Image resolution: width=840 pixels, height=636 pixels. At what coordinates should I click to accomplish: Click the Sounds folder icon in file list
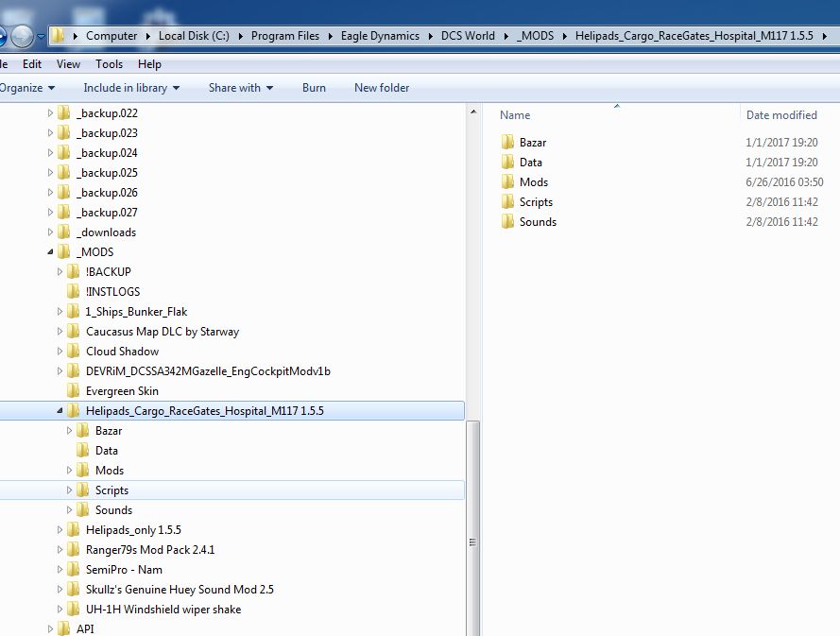[507, 221]
